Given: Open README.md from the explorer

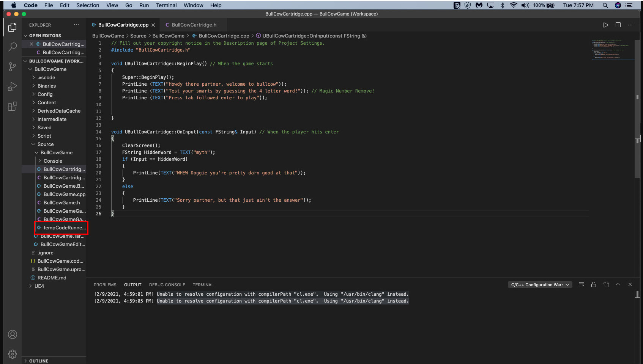Looking at the screenshot, I should (52, 278).
